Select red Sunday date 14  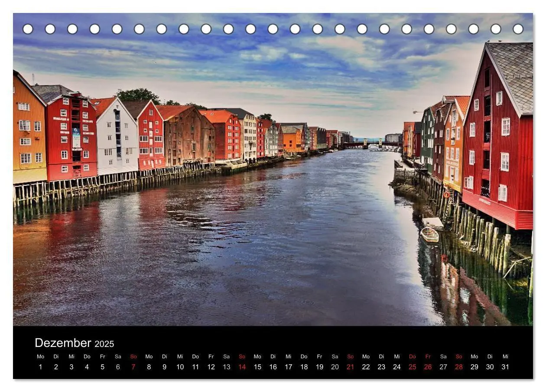[242, 367]
